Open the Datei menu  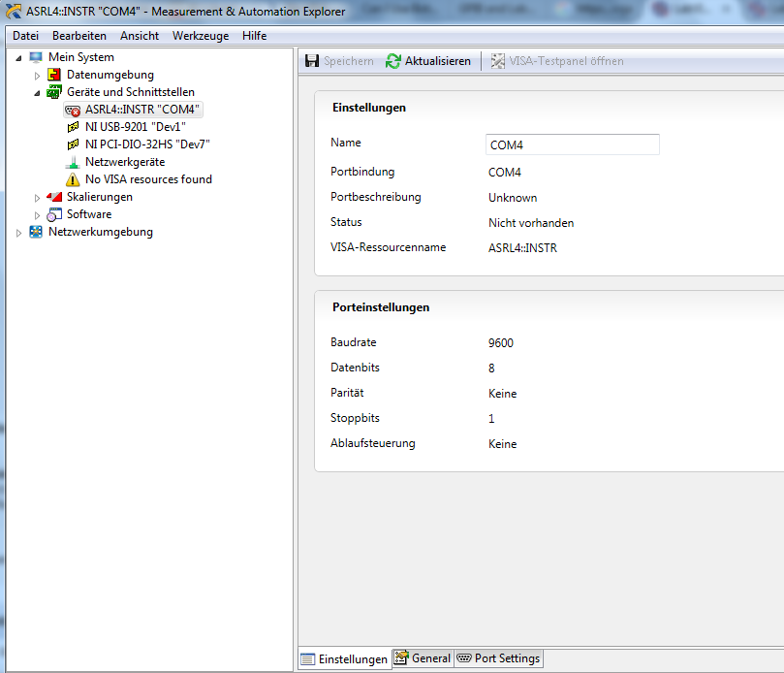25,36
